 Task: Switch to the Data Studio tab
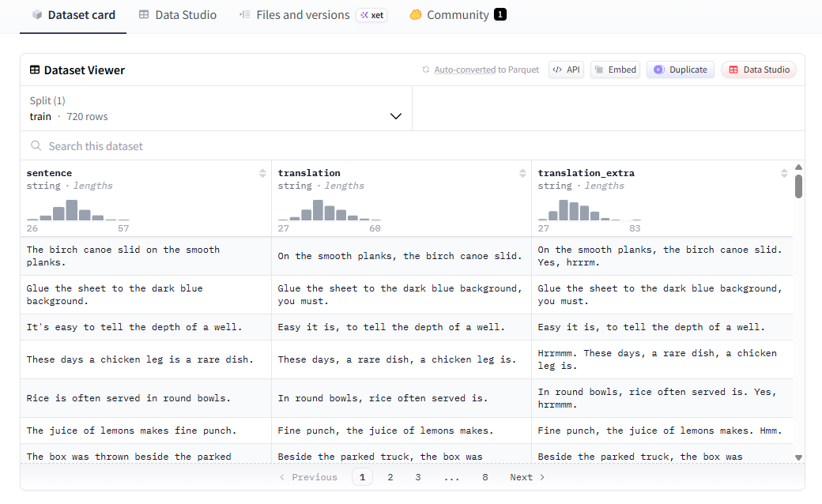pyautogui.click(x=177, y=15)
